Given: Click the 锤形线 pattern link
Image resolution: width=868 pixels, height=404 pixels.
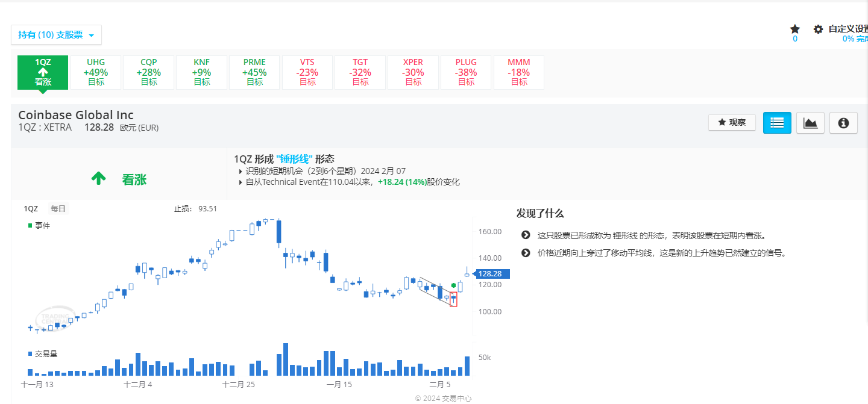Looking at the screenshot, I should coord(294,159).
